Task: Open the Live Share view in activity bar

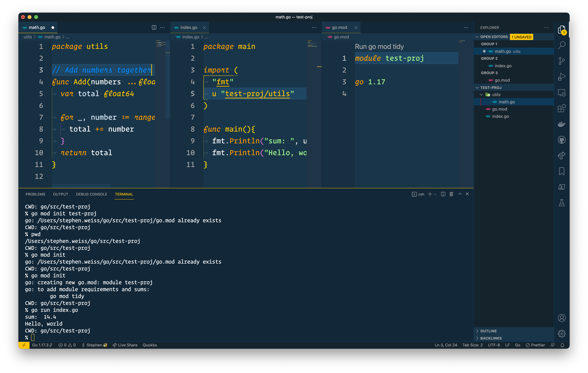Action: (x=561, y=155)
